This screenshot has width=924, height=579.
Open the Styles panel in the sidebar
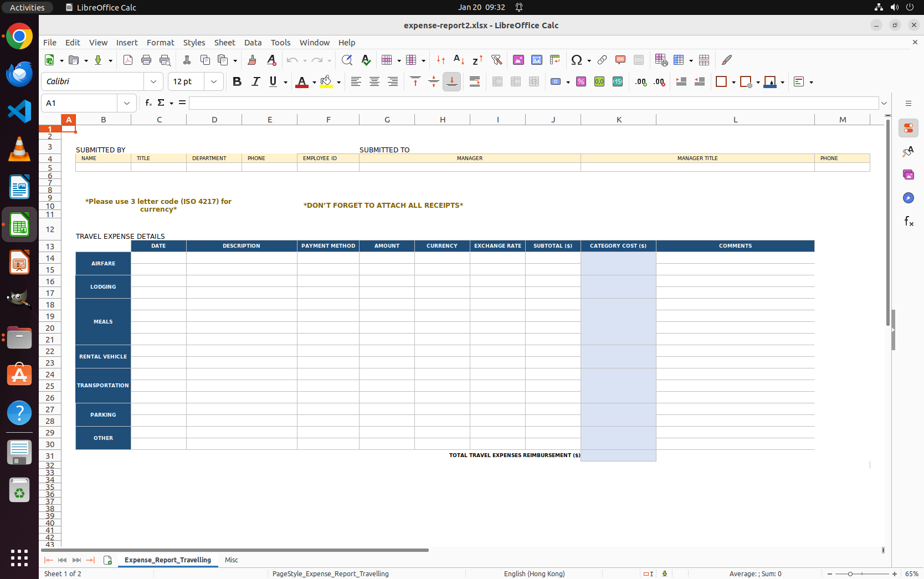tap(908, 151)
